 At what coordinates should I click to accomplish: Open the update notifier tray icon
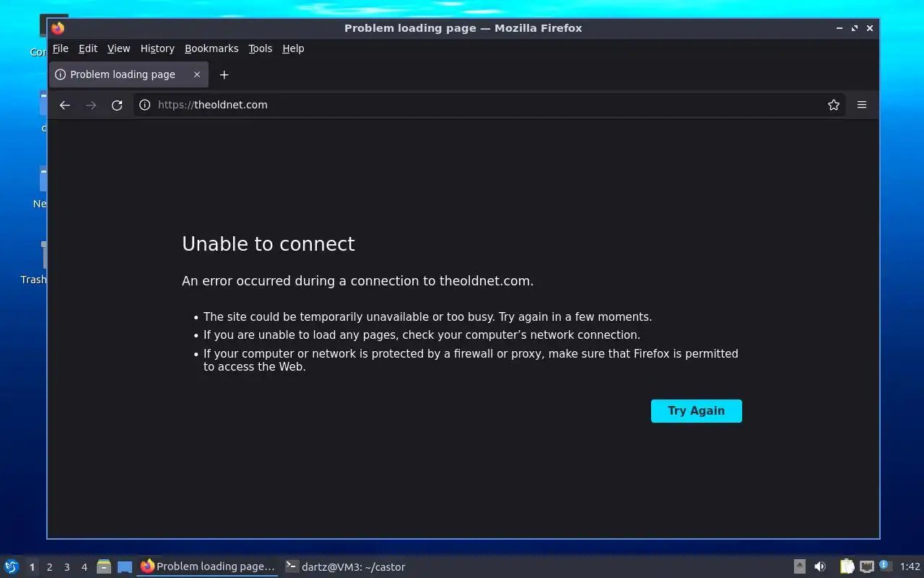point(886,566)
